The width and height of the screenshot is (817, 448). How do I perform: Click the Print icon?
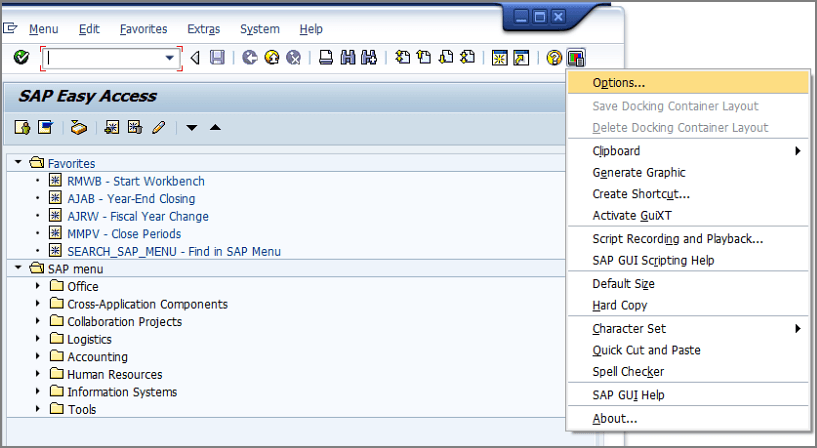click(x=326, y=57)
